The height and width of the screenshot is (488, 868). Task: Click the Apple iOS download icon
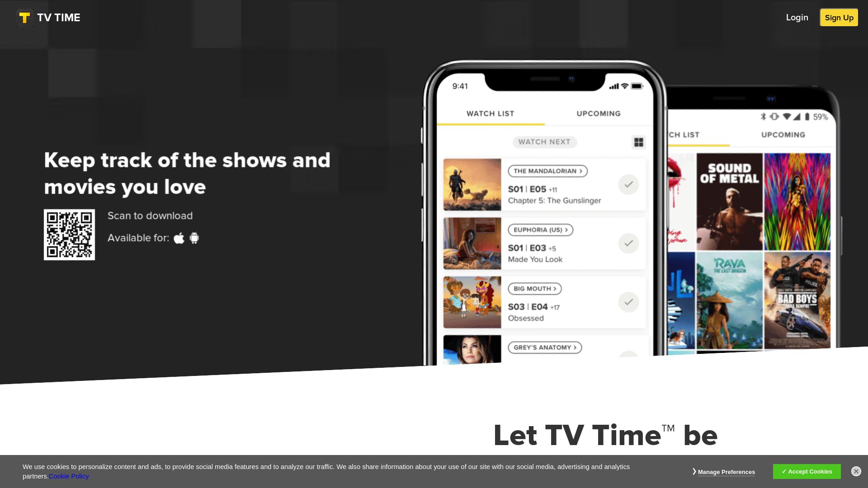[x=179, y=238]
